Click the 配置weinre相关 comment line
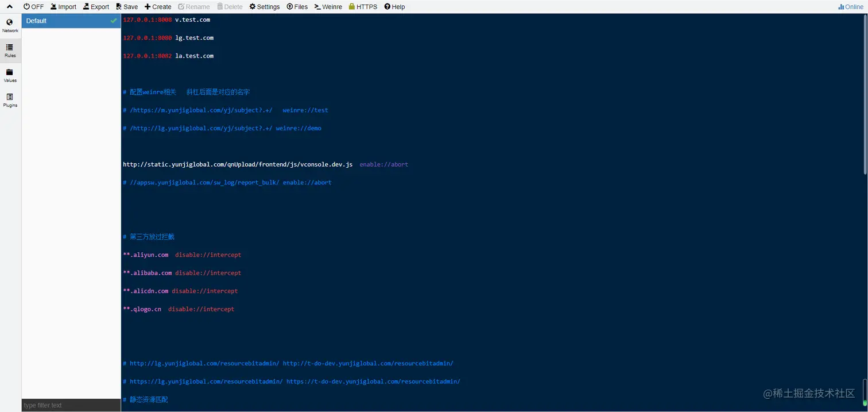The width and height of the screenshot is (868, 412). coord(187,92)
